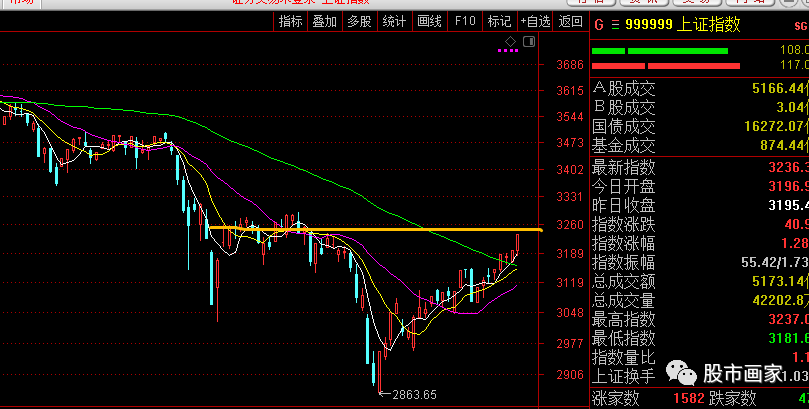Screen dimensions: 809x409
Task: Click the 叠加 overlay toolbar button
Action: pos(325,21)
